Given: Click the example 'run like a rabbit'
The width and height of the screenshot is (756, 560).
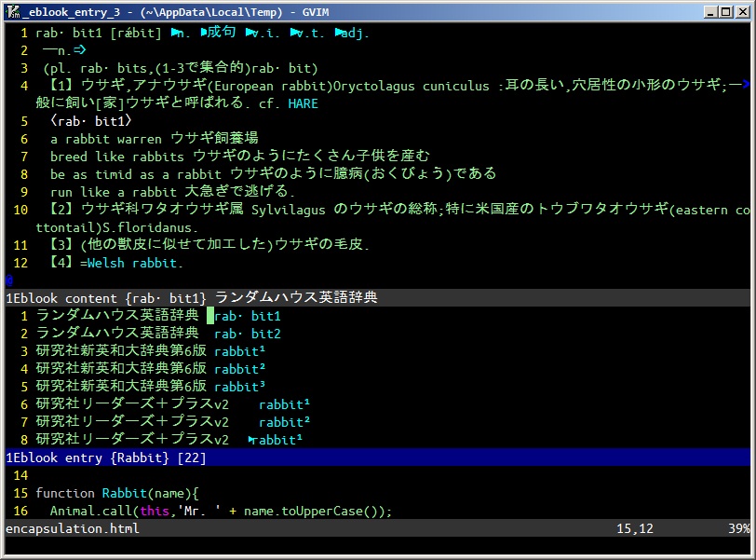Looking at the screenshot, I should click(172, 192).
